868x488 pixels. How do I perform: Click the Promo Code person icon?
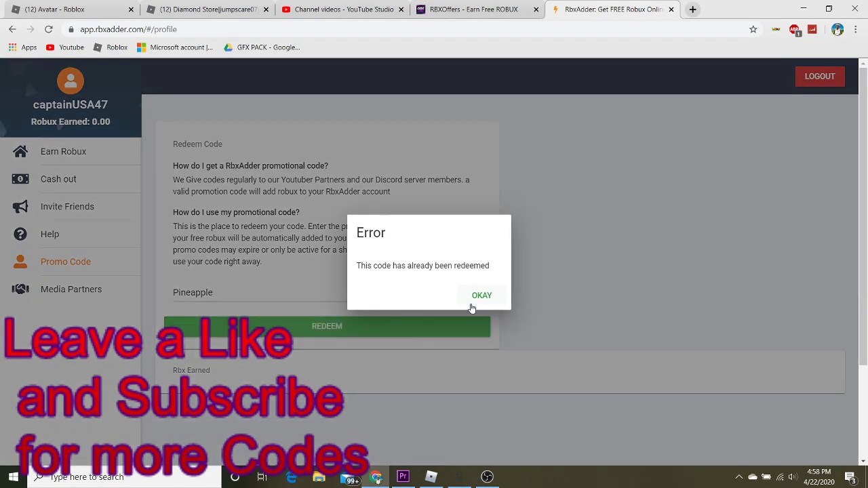click(x=20, y=262)
